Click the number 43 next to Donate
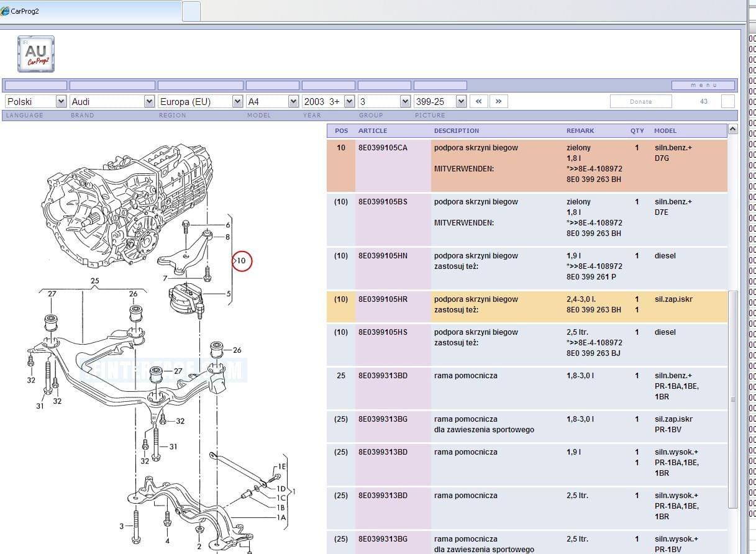This screenshot has width=756, height=554. 703,101
